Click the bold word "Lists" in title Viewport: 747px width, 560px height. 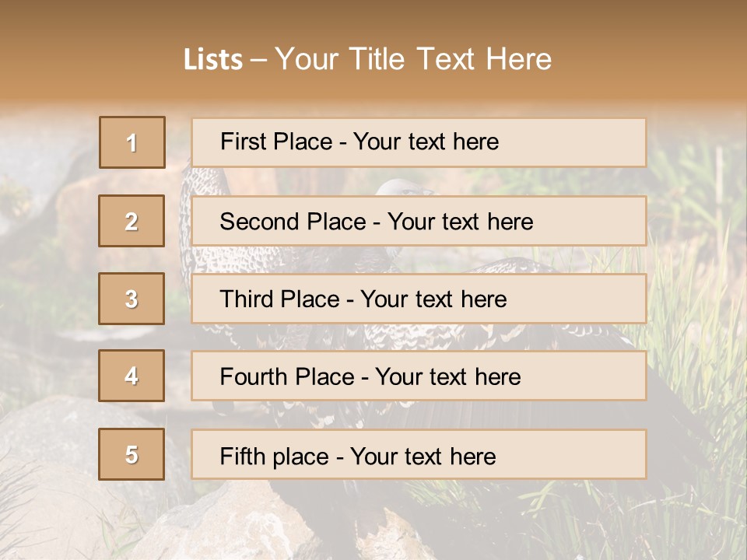pos(213,60)
